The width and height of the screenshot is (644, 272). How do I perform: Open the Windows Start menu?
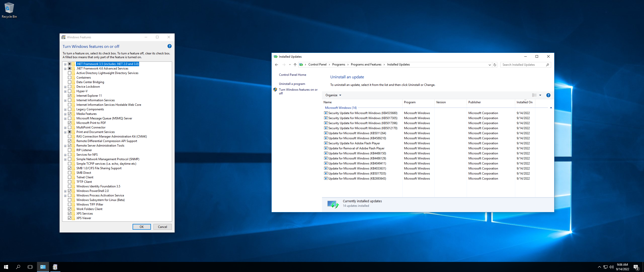click(6, 267)
